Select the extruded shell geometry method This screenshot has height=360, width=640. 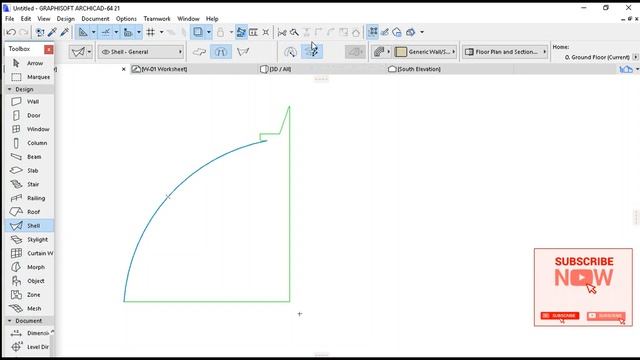199,52
